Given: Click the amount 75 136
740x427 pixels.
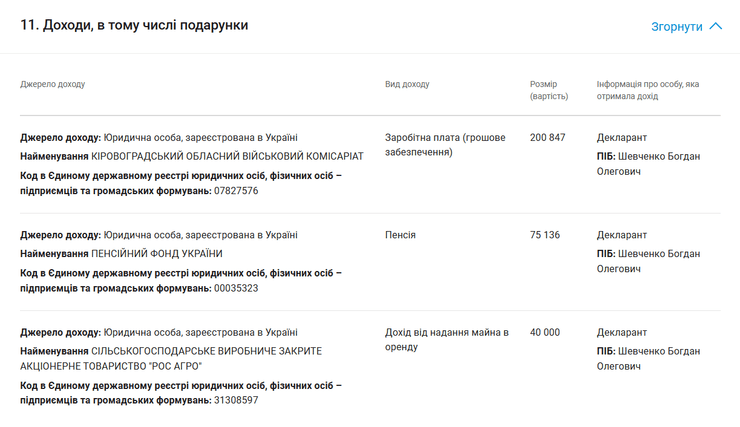Looking at the screenshot, I should [544, 235].
